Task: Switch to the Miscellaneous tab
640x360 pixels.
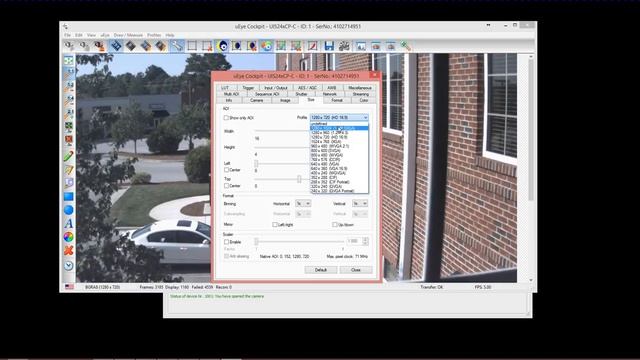Action: [x=360, y=88]
